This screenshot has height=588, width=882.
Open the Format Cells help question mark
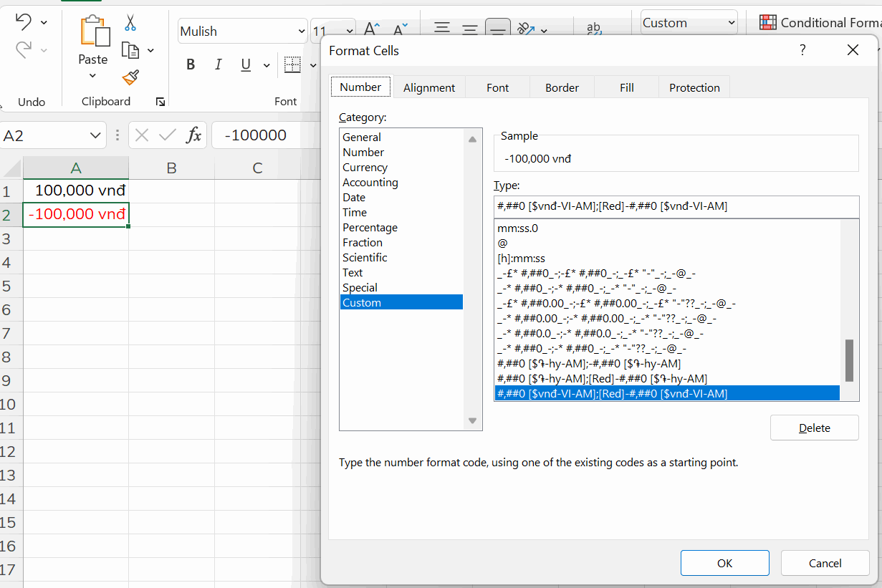(802, 50)
